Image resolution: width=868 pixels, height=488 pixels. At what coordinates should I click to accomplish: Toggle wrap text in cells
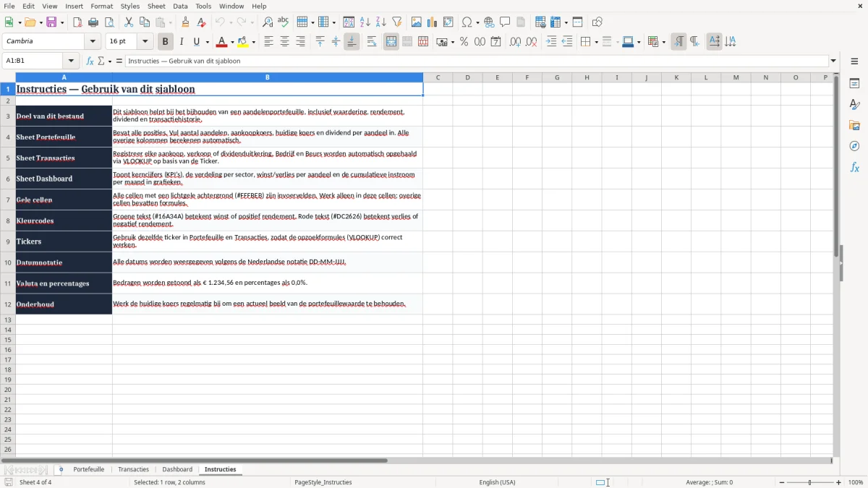371,42
